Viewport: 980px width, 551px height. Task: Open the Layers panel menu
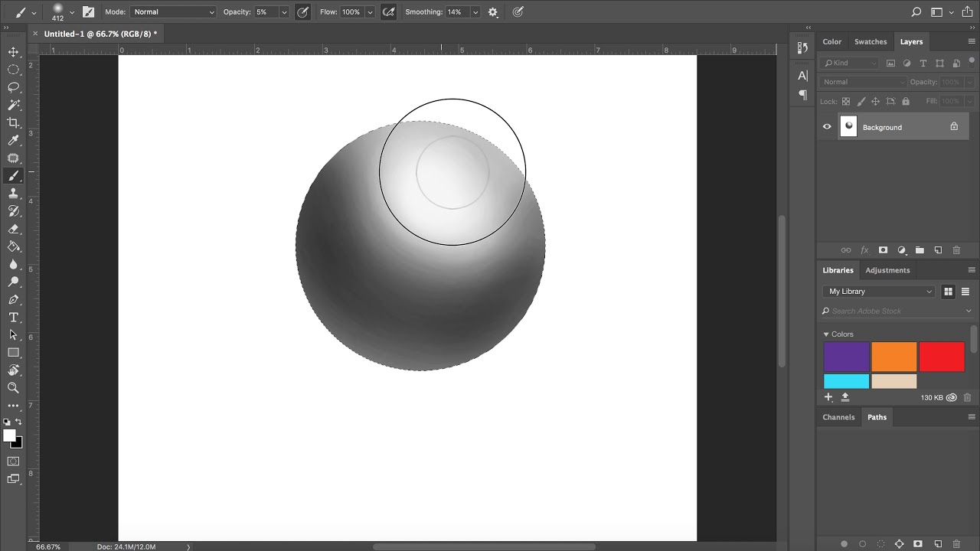tap(972, 42)
